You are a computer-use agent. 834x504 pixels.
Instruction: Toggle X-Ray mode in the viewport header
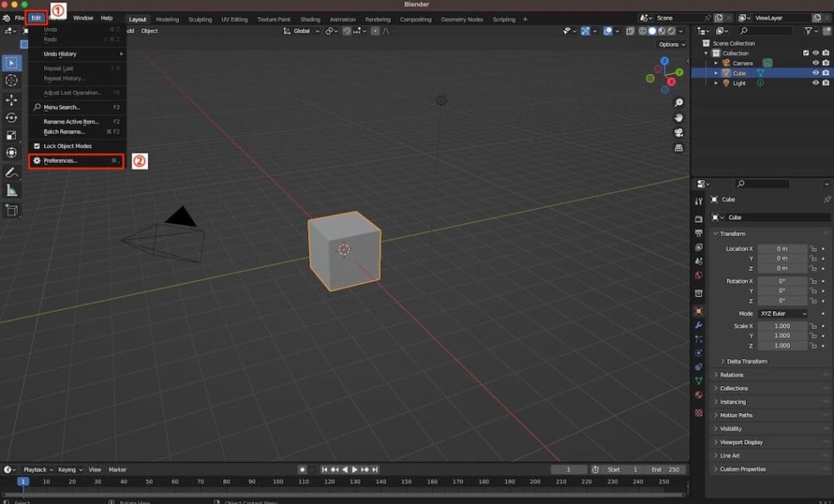tap(630, 31)
